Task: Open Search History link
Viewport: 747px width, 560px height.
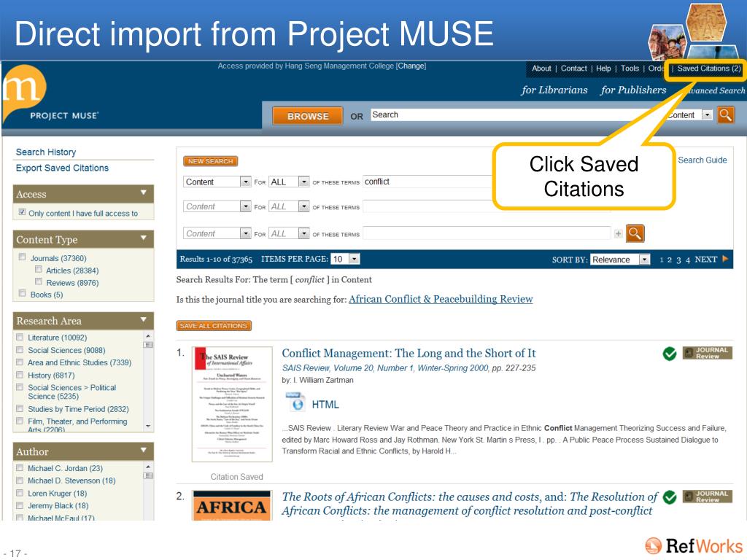Action: click(46, 152)
